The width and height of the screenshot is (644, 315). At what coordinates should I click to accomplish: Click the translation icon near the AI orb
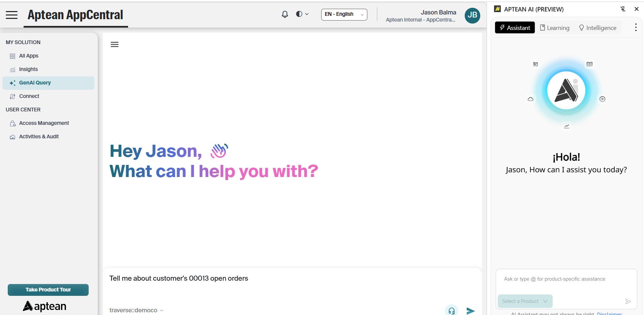[x=535, y=64]
